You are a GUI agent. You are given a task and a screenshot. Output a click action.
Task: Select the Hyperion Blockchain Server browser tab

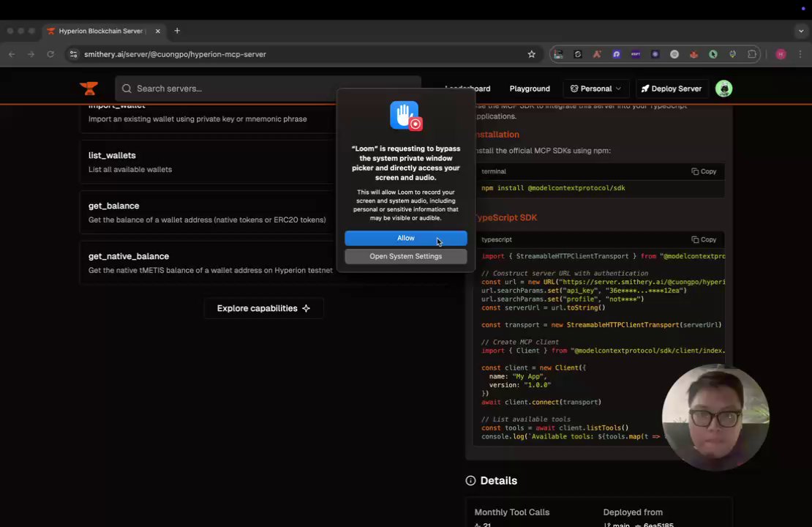click(x=104, y=31)
